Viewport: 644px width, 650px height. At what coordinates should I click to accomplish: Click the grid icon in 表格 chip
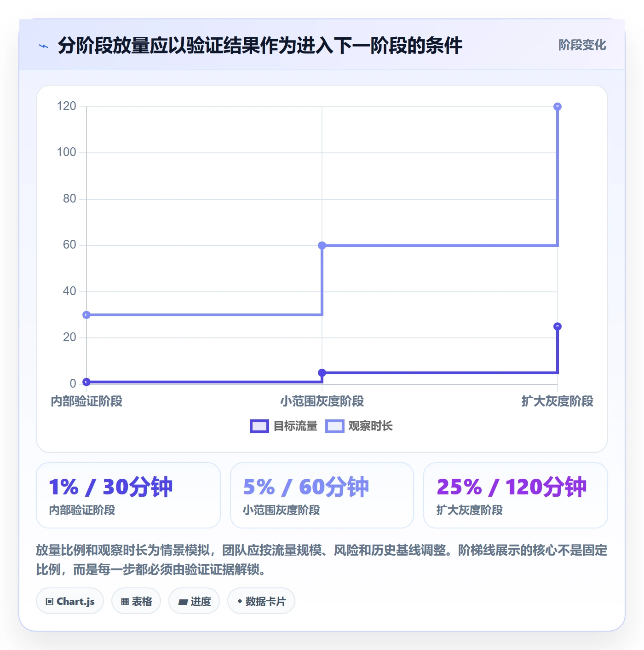point(125,601)
